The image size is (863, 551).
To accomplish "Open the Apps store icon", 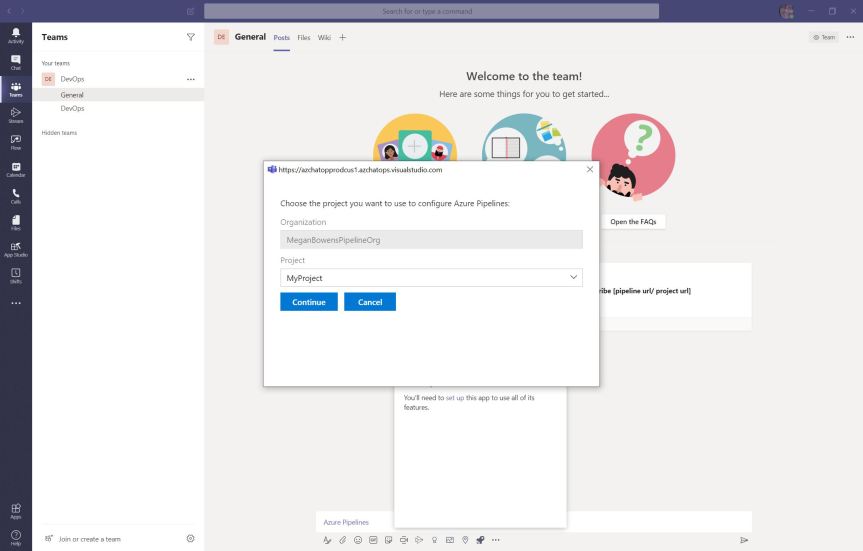I will pos(15,510).
